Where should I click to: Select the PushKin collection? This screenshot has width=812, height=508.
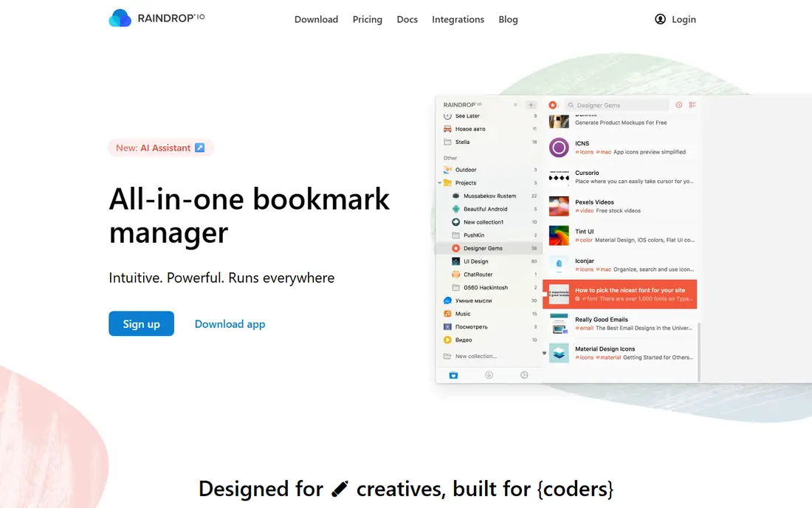(x=489, y=235)
